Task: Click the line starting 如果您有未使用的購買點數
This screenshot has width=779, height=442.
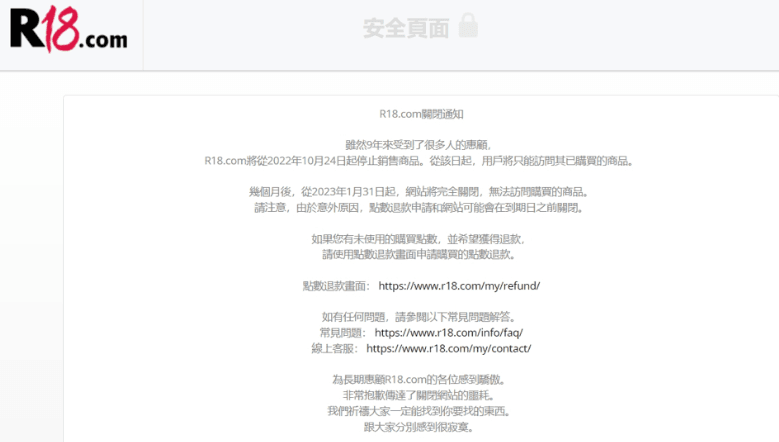Action: click(x=418, y=239)
